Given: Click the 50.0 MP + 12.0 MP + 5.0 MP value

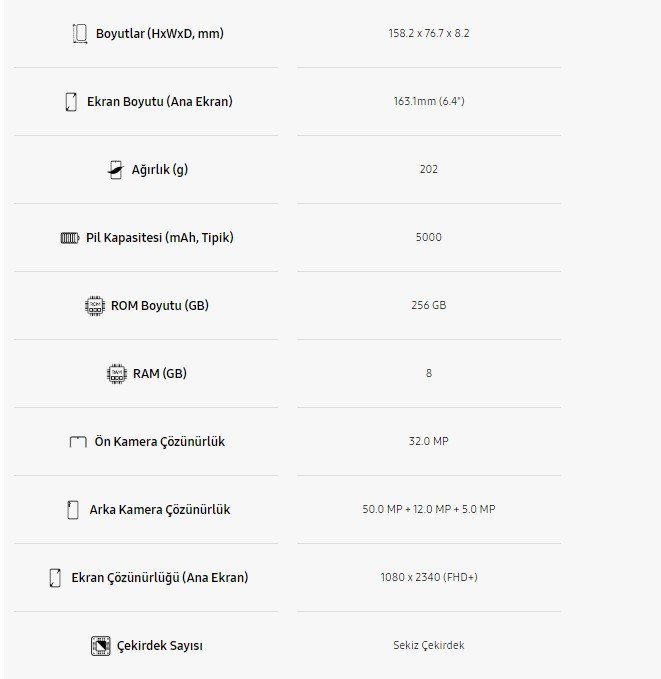Looking at the screenshot, I should coord(429,509).
